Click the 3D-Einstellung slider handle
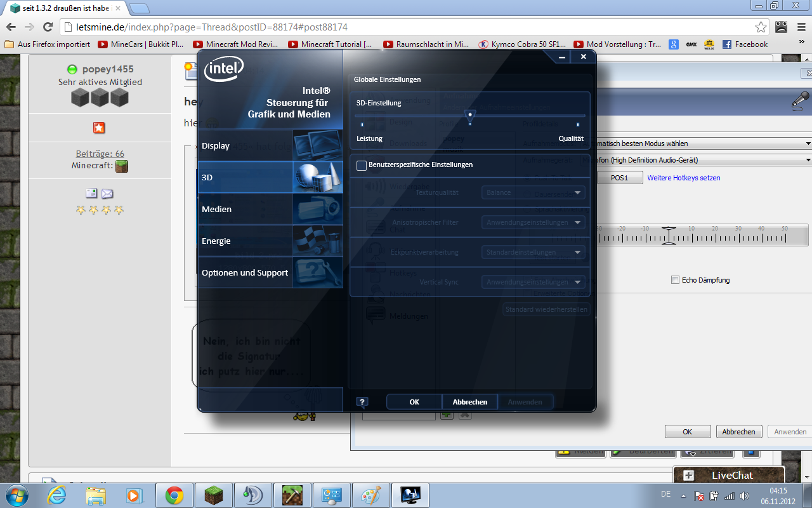Screen dimensions: 812x508 pos(469,116)
